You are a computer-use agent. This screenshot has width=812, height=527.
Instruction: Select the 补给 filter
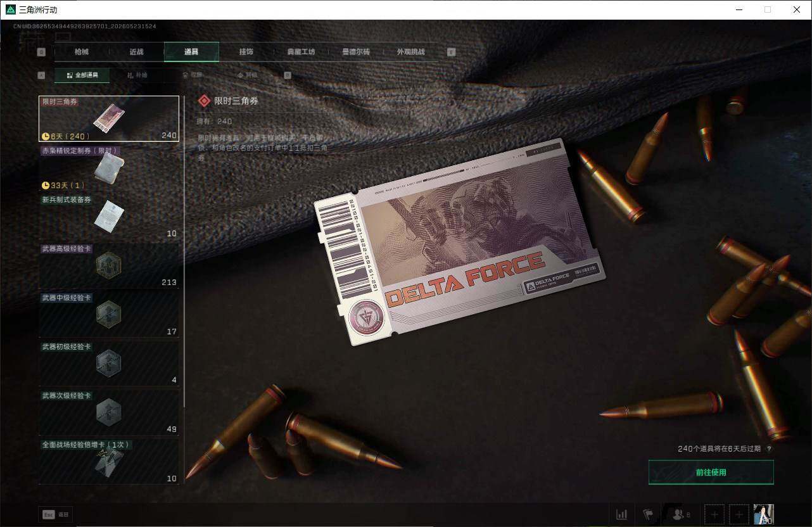(137, 75)
